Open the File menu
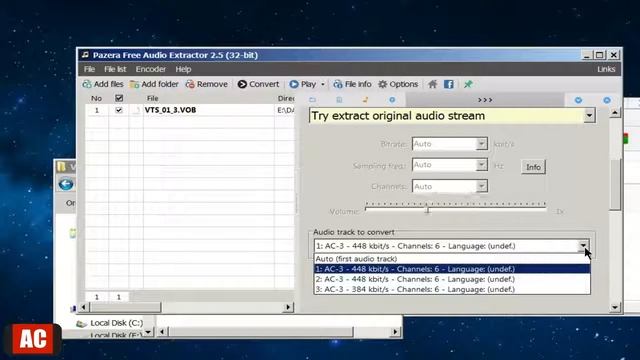The height and width of the screenshot is (360, 640). (x=89, y=69)
